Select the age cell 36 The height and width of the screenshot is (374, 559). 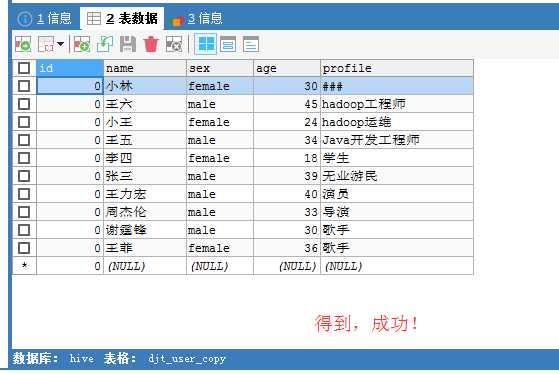click(x=287, y=248)
